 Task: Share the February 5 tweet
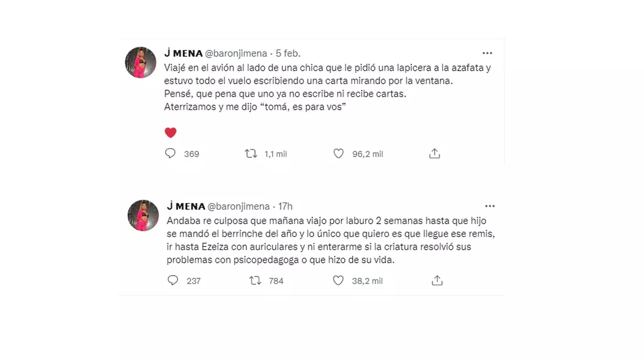click(x=435, y=154)
